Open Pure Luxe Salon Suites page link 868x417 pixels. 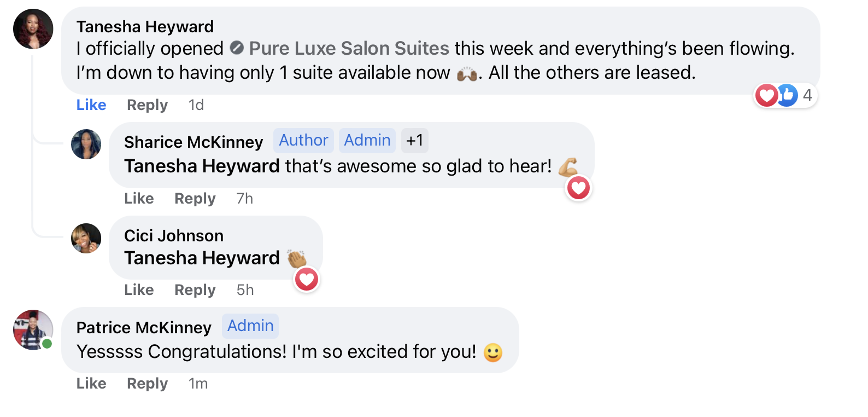[349, 48]
